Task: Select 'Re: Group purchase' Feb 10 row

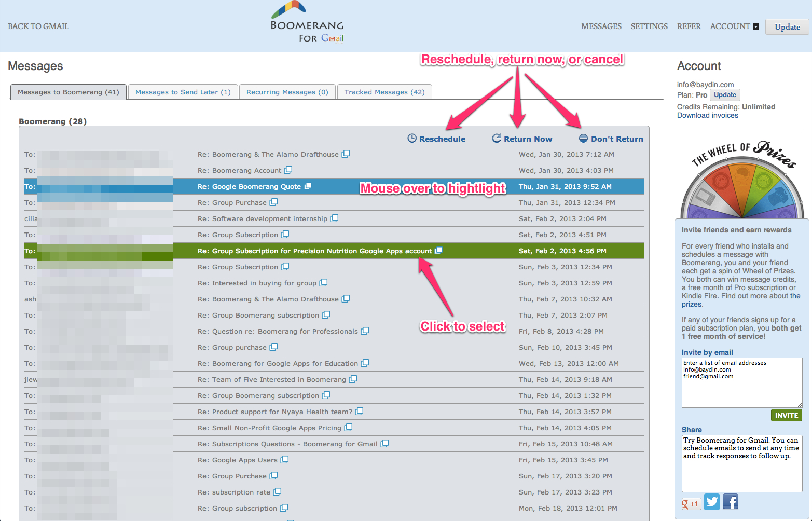Action: pos(334,347)
